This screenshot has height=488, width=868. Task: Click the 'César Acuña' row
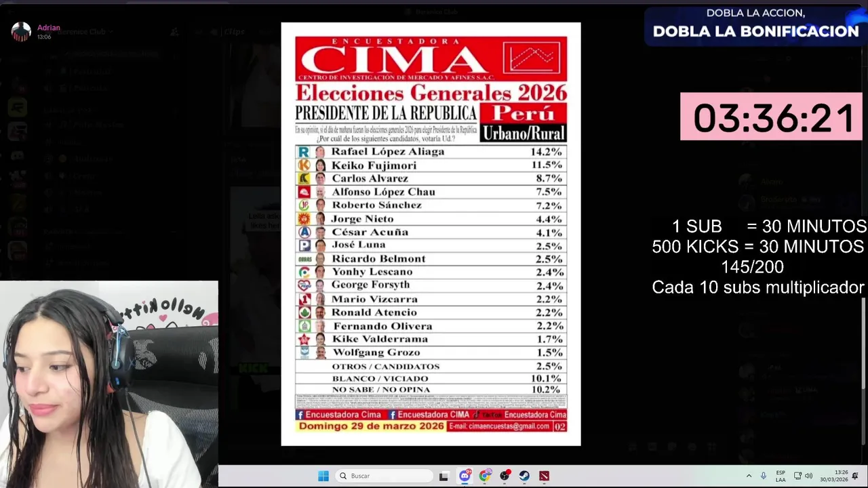click(431, 232)
